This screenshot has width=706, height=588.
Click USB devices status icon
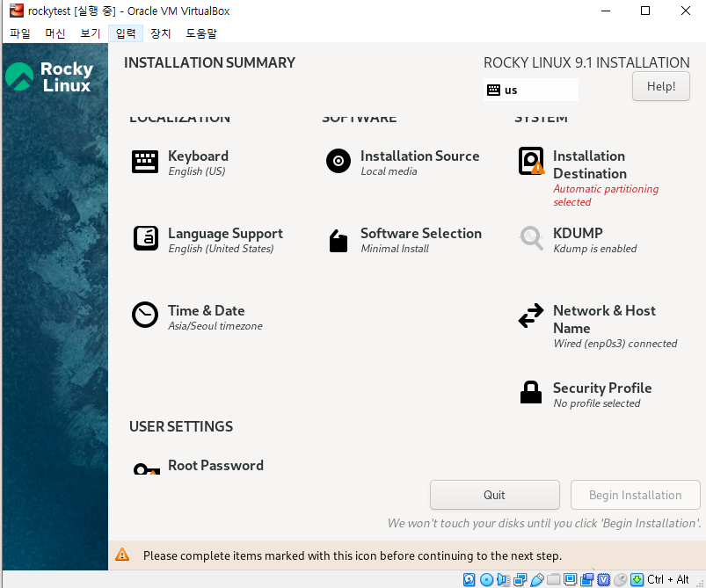(x=536, y=579)
